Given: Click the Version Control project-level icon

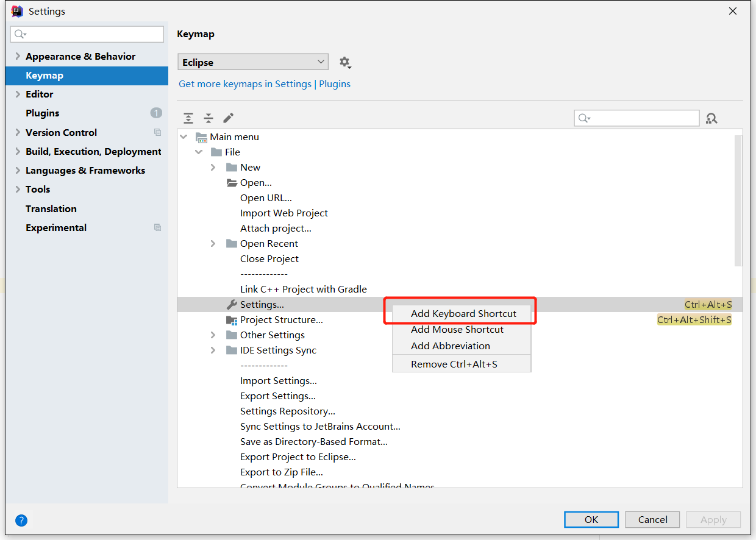Looking at the screenshot, I should (x=158, y=132).
